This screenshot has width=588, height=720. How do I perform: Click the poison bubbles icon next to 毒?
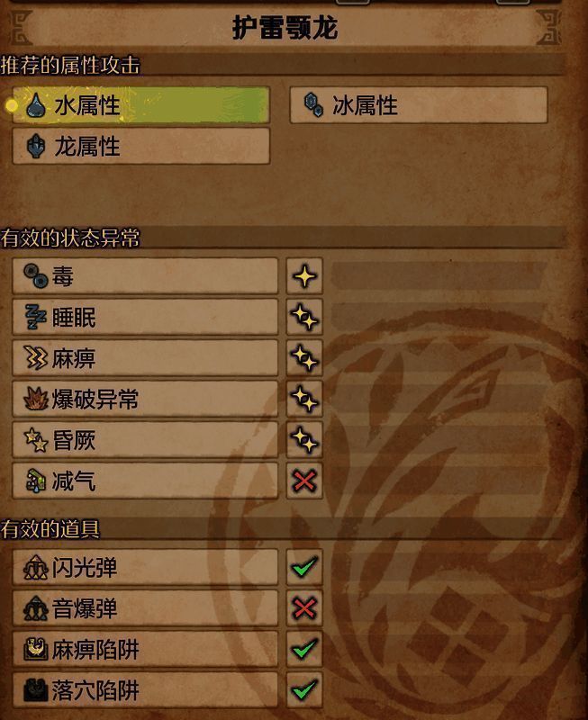point(36,276)
